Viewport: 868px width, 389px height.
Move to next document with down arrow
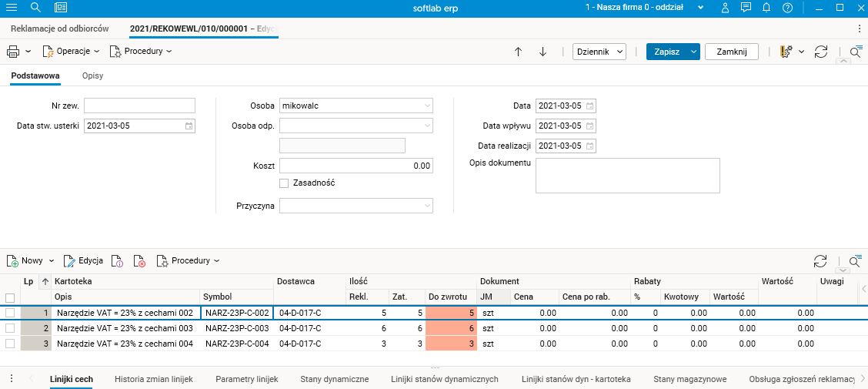coord(542,52)
